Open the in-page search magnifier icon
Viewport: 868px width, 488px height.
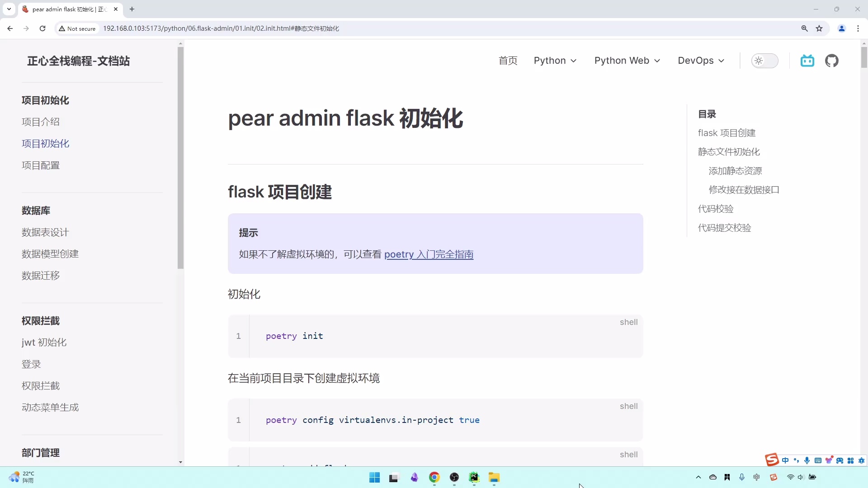[804, 28]
